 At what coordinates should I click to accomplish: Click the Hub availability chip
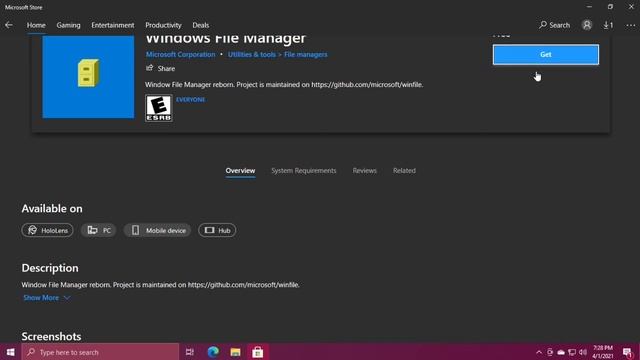point(217,230)
